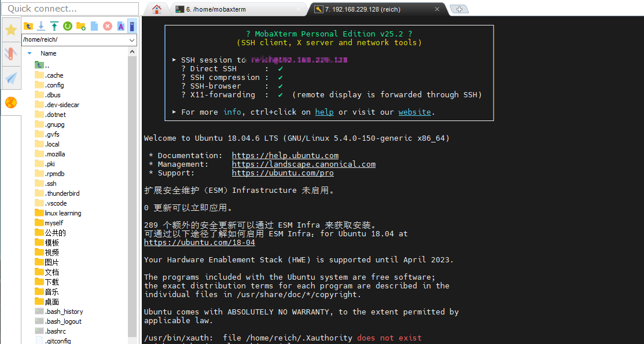Click the file list scroll-up arrow
Image resolution: width=644 pixels, height=344 pixels.
[x=133, y=52]
